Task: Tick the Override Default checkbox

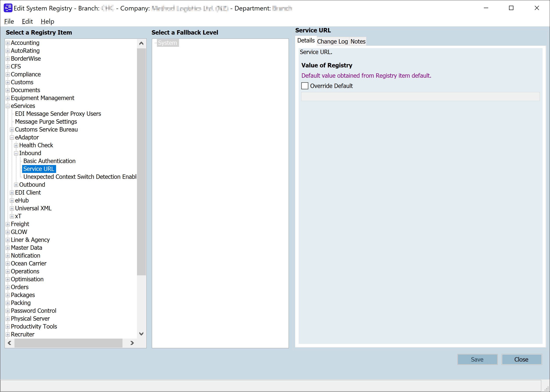Action: point(305,86)
